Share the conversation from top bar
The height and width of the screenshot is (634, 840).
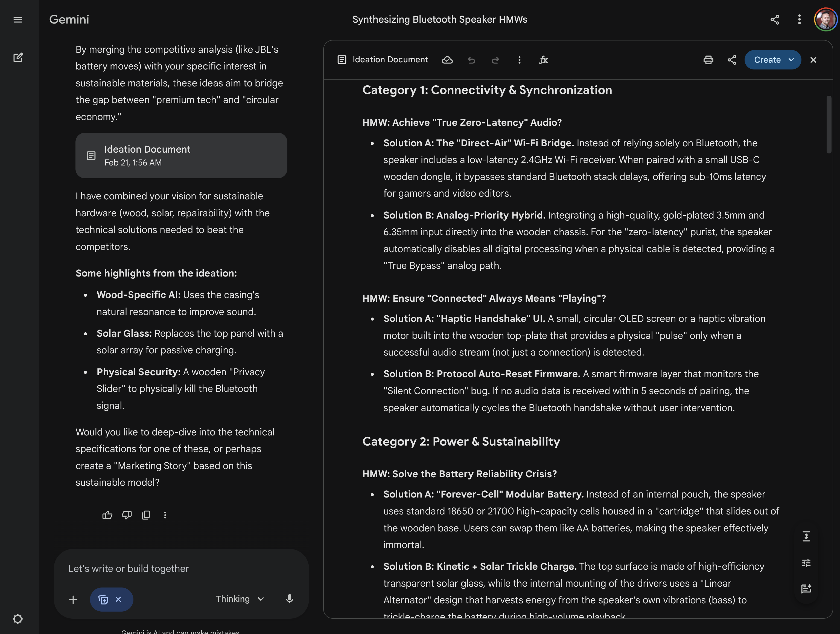tap(775, 19)
